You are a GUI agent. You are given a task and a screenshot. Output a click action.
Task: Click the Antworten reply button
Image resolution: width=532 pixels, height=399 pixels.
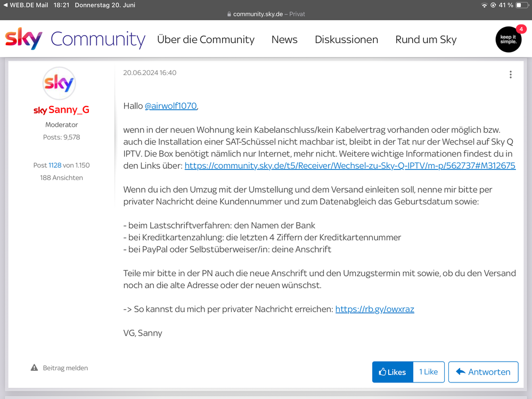click(x=483, y=372)
